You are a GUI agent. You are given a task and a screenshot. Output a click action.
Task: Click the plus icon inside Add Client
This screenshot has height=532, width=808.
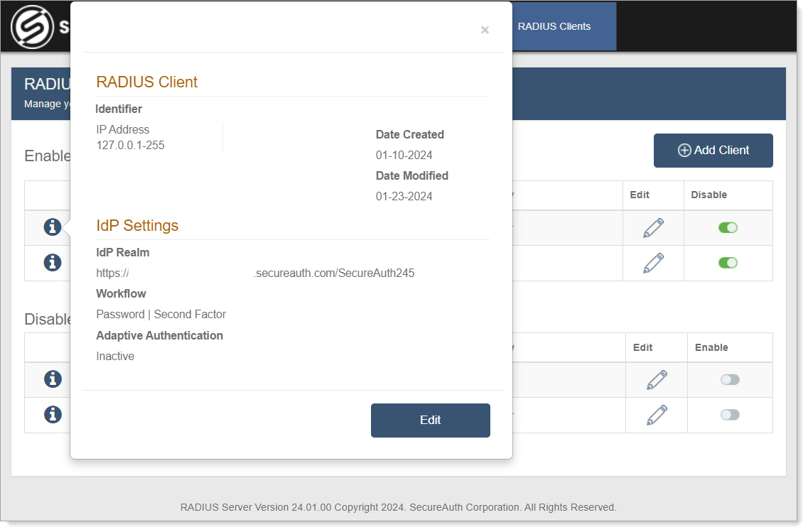click(x=684, y=150)
